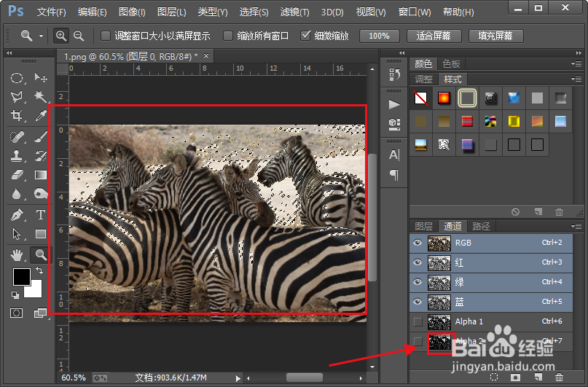
Task: Switch to the 路径 tab
Action: tap(481, 226)
